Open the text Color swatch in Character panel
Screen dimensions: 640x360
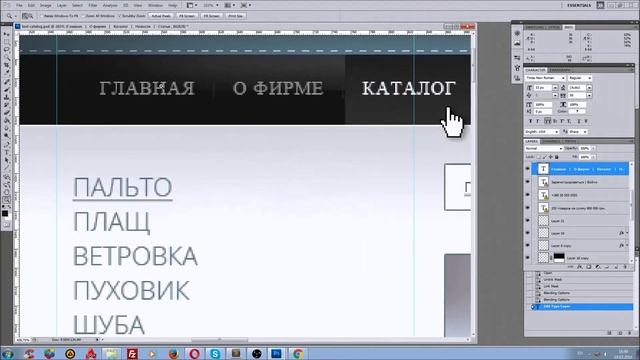[577, 111]
